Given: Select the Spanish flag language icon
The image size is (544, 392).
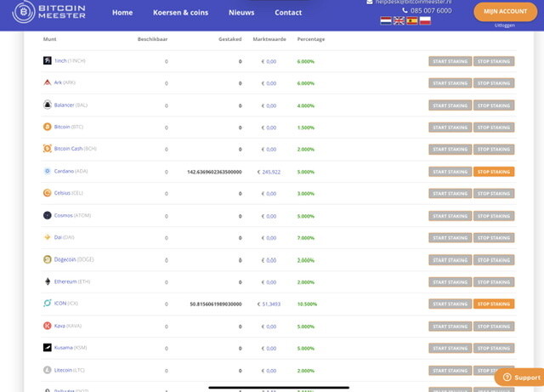Looking at the screenshot, I should [x=411, y=20].
